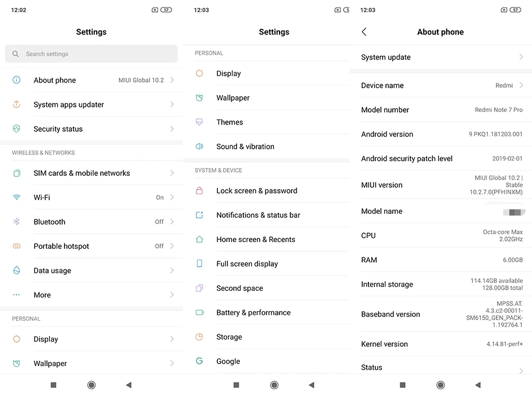This screenshot has height=396, width=532.
Task: Tap the search magnifier icon
Action: (x=16, y=54)
